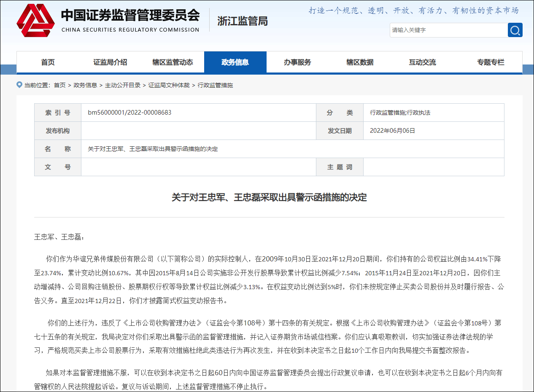Open the 互动交流 navigation menu
The image size is (534, 392).
point(422,62)
